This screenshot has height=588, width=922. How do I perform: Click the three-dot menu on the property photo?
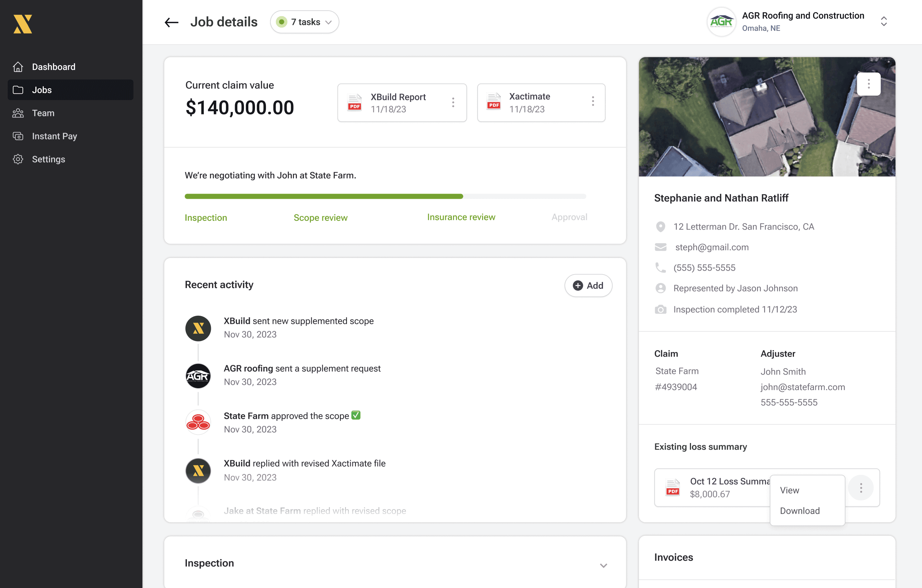(x=868, y=84)
